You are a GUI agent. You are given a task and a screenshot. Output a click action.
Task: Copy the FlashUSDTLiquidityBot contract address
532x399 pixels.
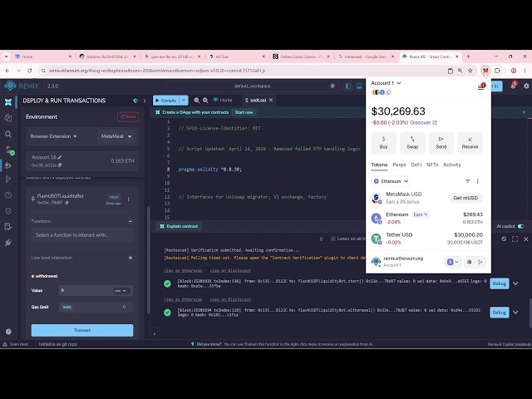pos(66,203)
